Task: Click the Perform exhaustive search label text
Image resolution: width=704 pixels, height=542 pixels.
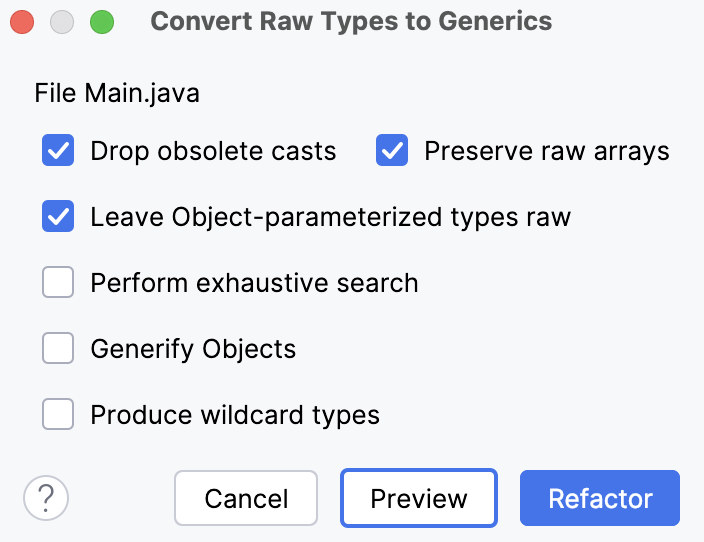Action: click(x=254, y=283)
